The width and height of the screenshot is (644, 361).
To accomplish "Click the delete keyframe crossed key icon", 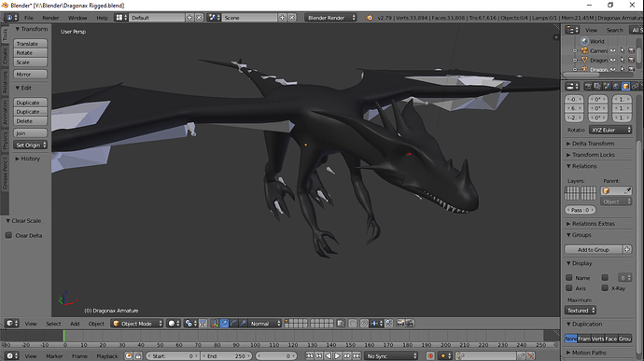I will [x=531, y=356].
